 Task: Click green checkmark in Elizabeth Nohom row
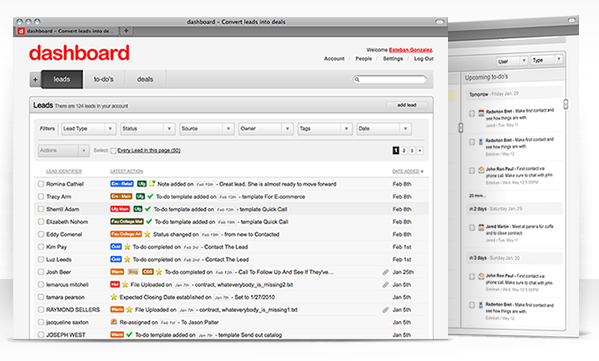coord(149,222)
